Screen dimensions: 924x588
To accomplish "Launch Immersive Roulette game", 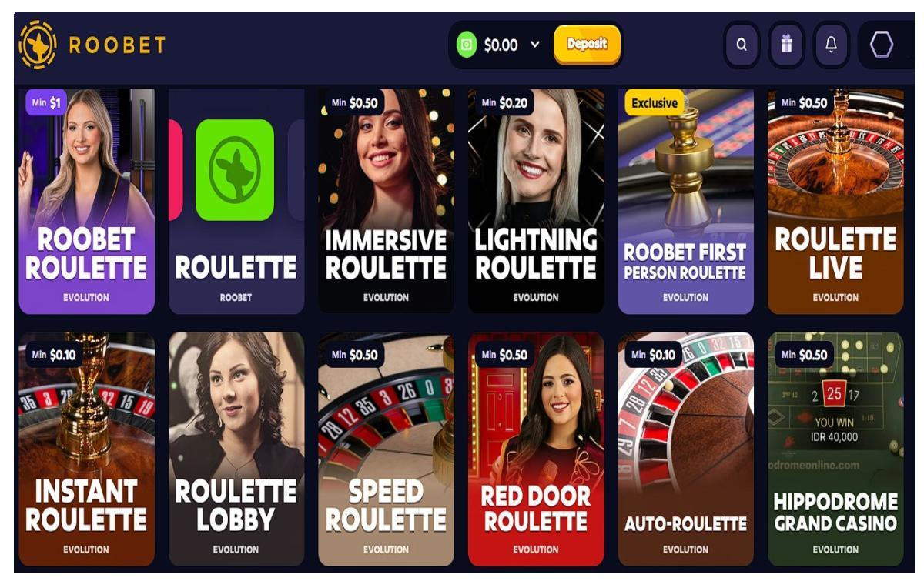I will (x=386, y=202).
